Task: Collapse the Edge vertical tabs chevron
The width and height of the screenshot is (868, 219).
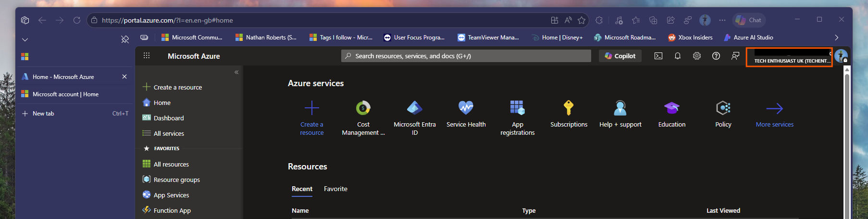Action: (x=25, y=39)
